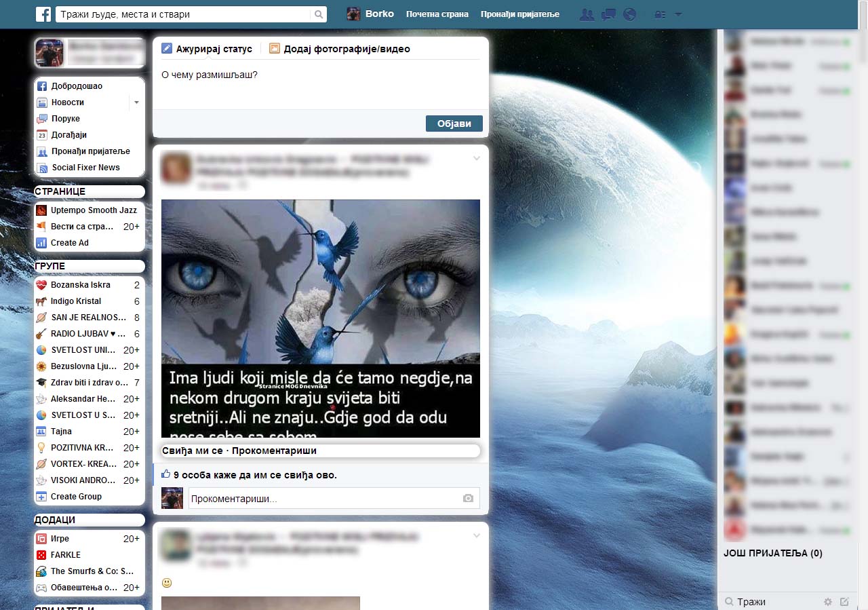
Task: Open second post options chevron
Action: [477, 536]
